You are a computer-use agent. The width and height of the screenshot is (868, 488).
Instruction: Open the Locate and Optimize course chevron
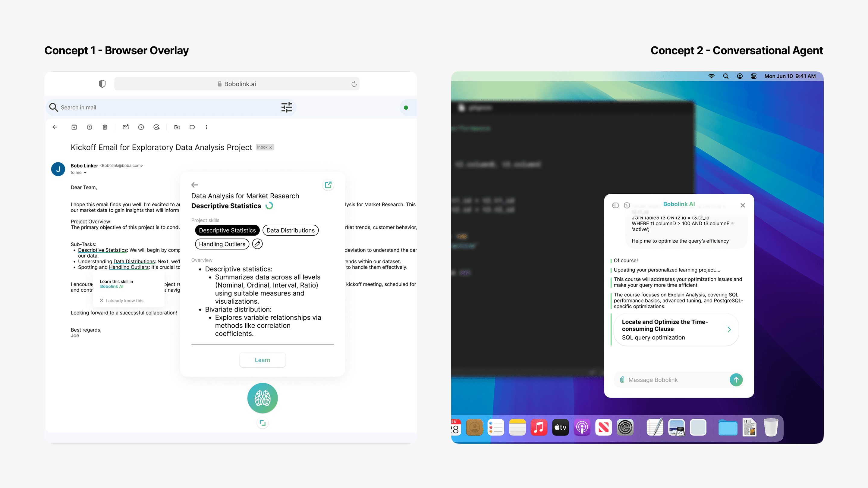pos(729,330)
